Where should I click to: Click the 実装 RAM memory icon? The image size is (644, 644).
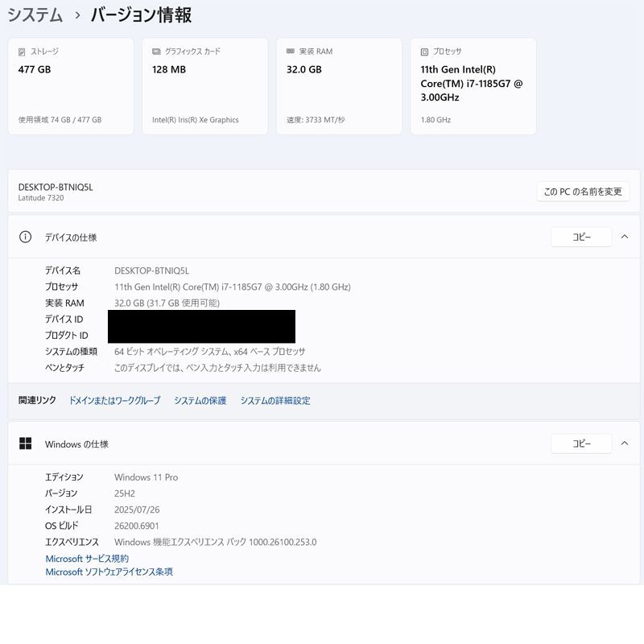[x=289, y=51]
